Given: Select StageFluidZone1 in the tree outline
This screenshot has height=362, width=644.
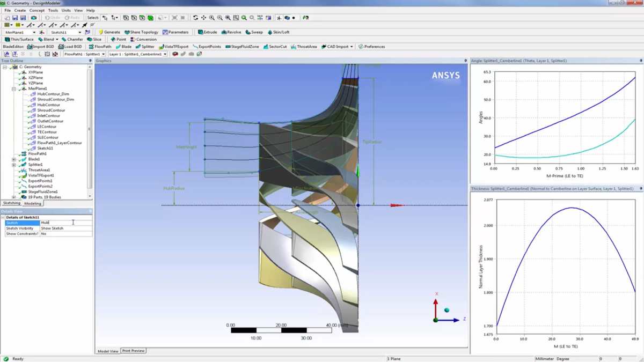Looking at the screenshot, I should (43, 191).
